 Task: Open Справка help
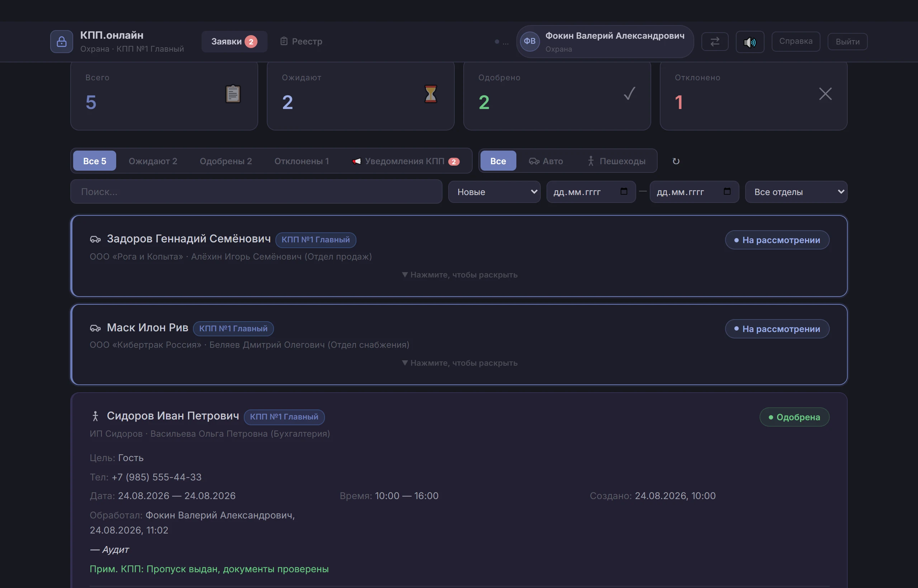796,41
